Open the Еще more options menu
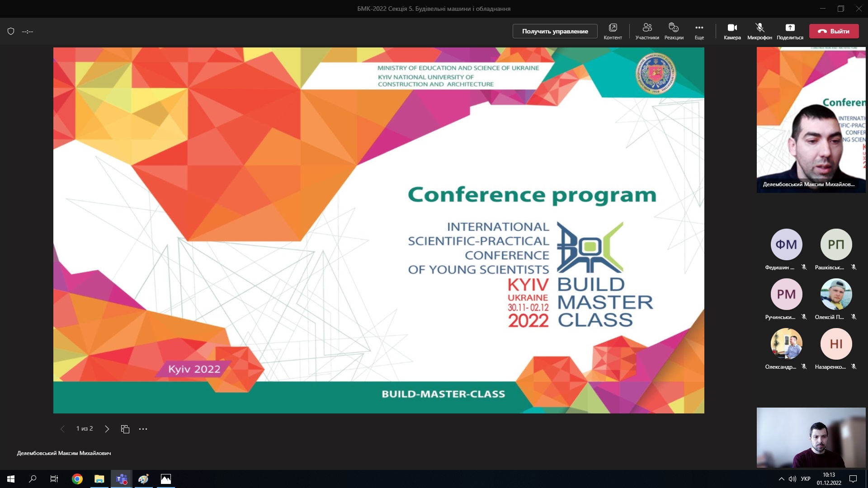Screen dimensions: 868x488 (699, 31)
